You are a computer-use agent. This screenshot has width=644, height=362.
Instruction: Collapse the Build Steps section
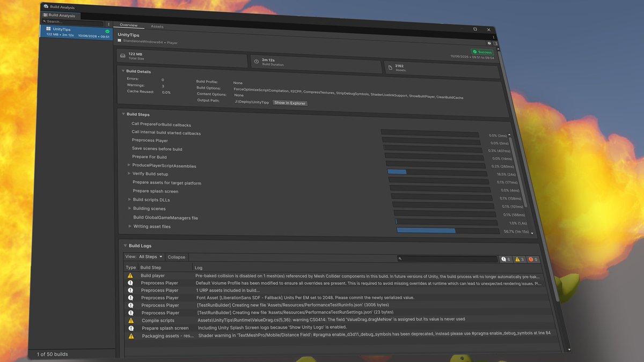pyautogui.click(x=123, y=114)
